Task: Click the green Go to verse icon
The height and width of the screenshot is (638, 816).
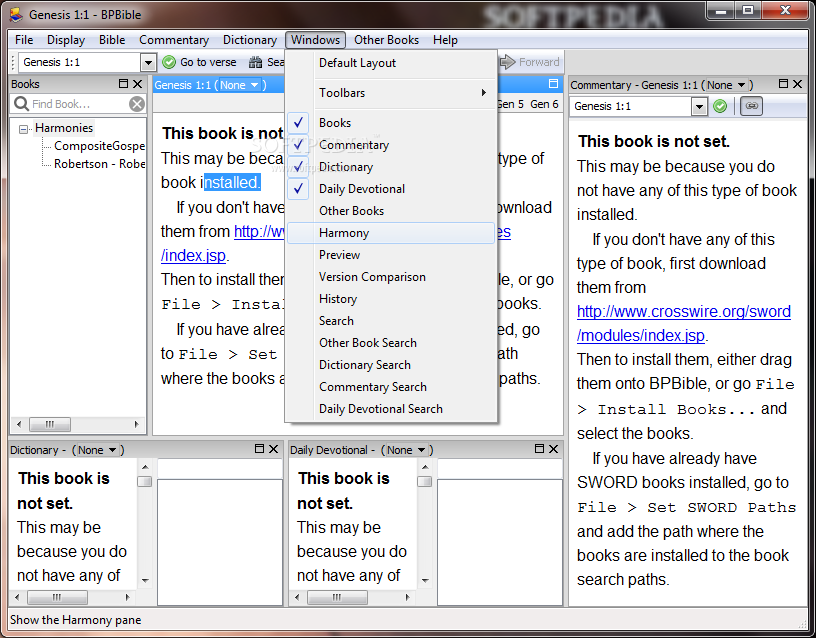Action: point(169,62)
